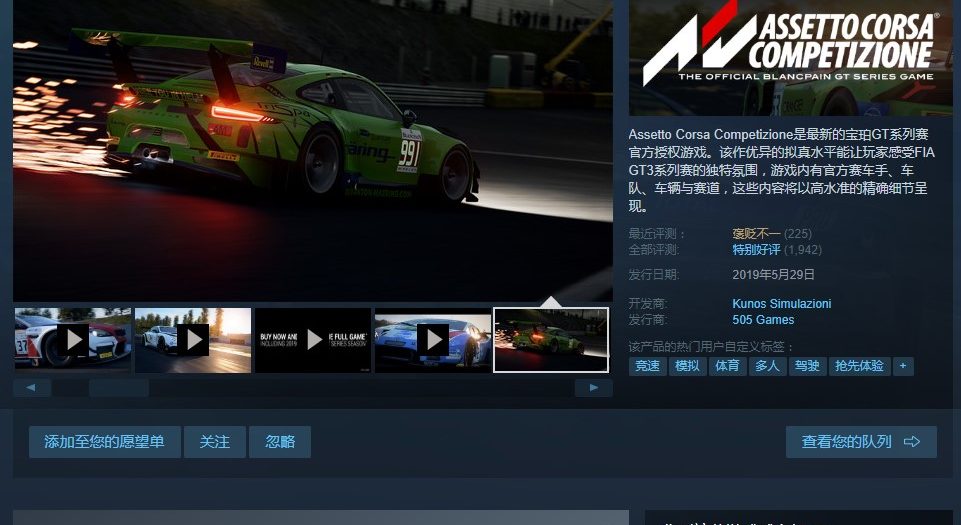Viewport: 961px width, 525px height.
Task: Click 添加至您的愿望单 wishlist button
Action: [x=105, y=442]
